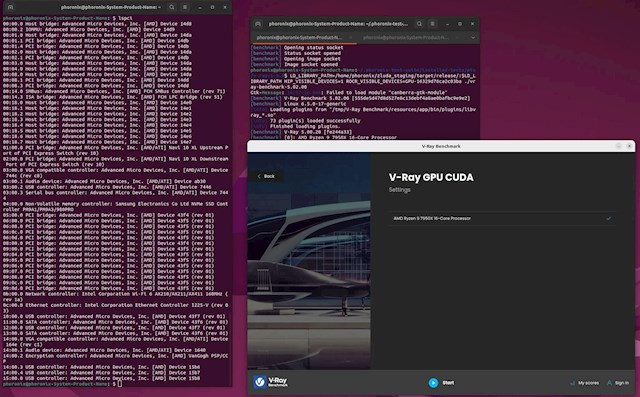The height and width of the screenshot is (397, 640).
Task: Close the first terminal tab
Action: pyautogui.click(x=351, y=38)
